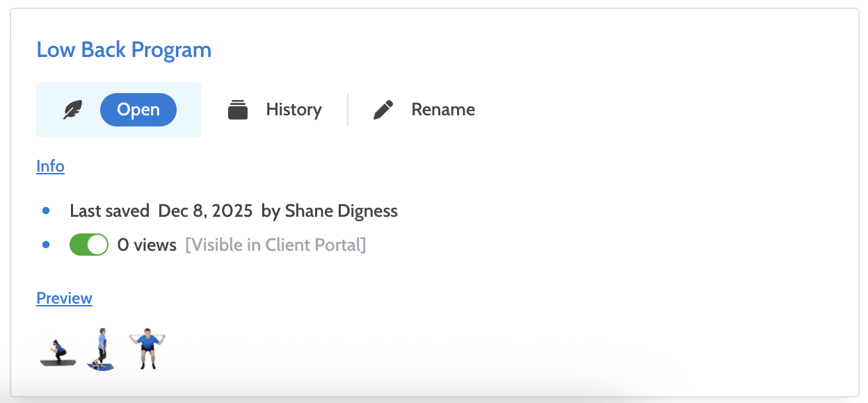Click the Dec 8, 2025 saved date
The width and height of the screenshot is (868, 403).
click(x=205, y=211)
